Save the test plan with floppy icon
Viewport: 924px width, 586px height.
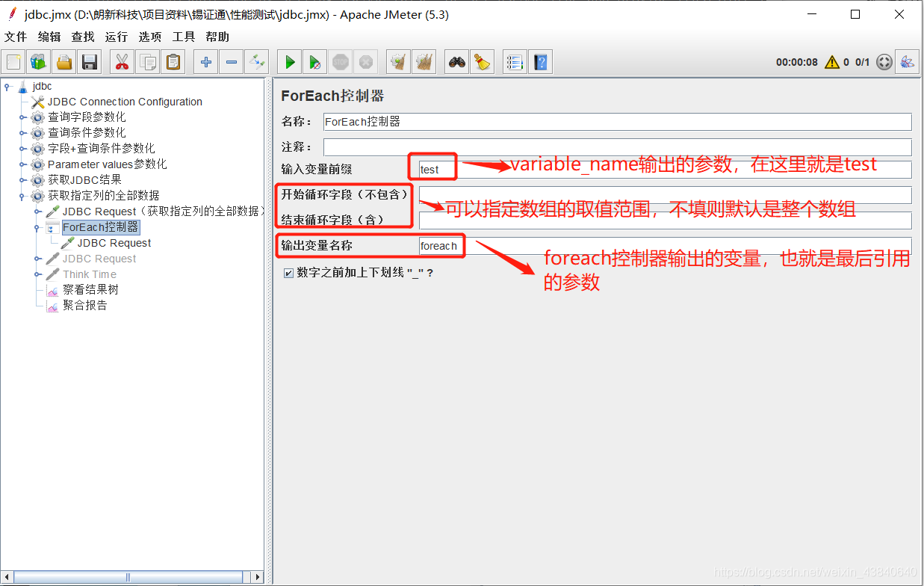coord(90,62)
